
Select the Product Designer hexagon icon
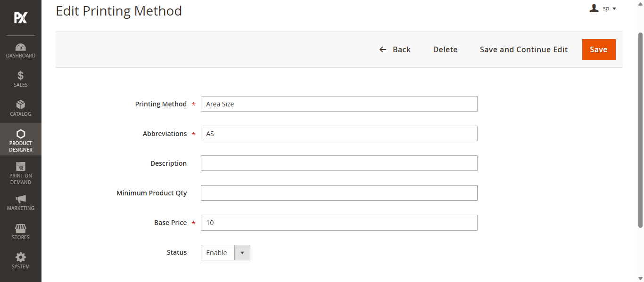[x=21, y=134]
